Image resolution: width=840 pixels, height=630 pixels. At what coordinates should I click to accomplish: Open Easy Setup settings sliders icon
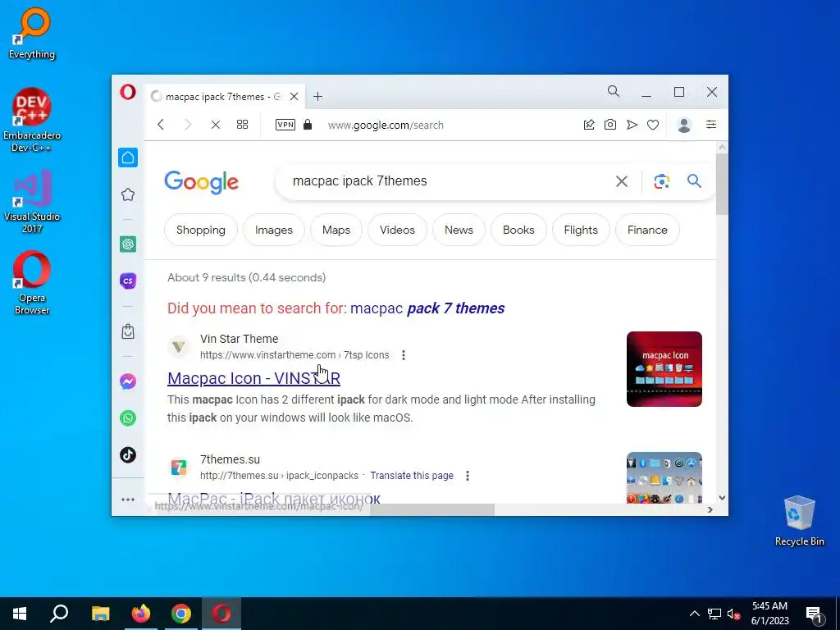pyautogui.click(x=711, y=125)
